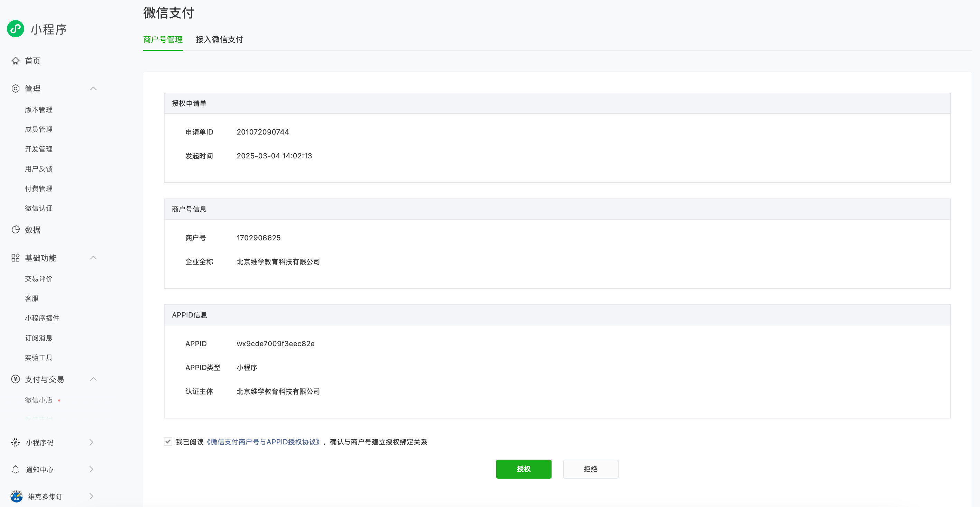Image resolution: width=980 pixels, height=507 pixels.
Task: Open the 微信支付商户号与APPID授权协议 link
Action: [263, 442]
